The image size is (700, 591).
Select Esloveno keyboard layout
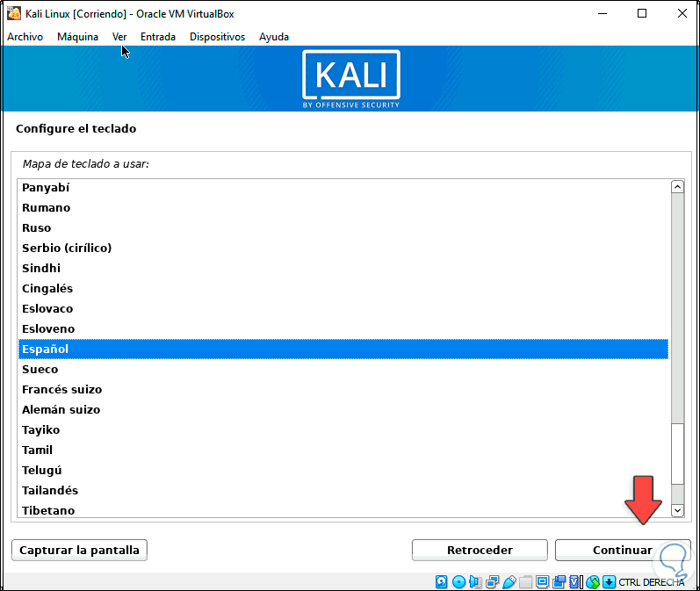coord(343,328)
